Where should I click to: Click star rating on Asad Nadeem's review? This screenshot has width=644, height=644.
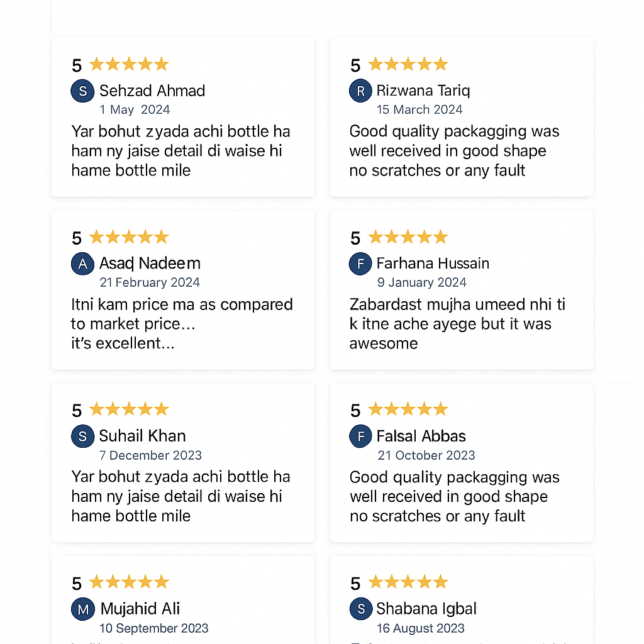(129, 237)
